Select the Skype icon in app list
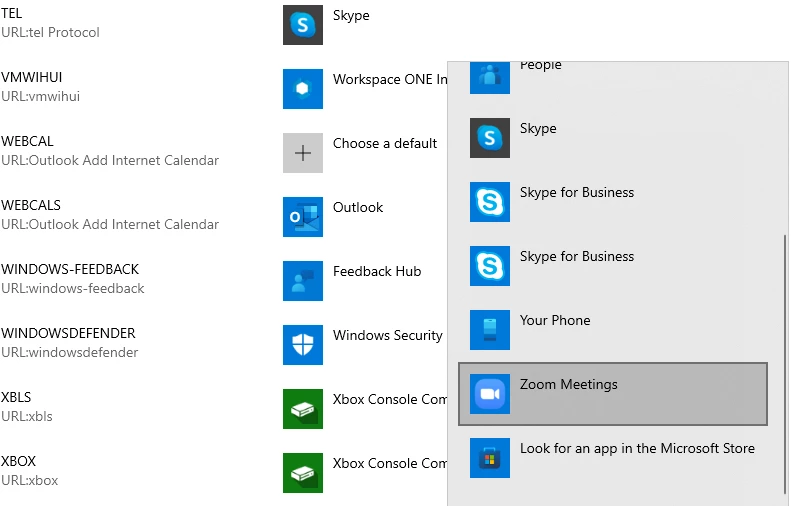 click(x=490, y=138)
